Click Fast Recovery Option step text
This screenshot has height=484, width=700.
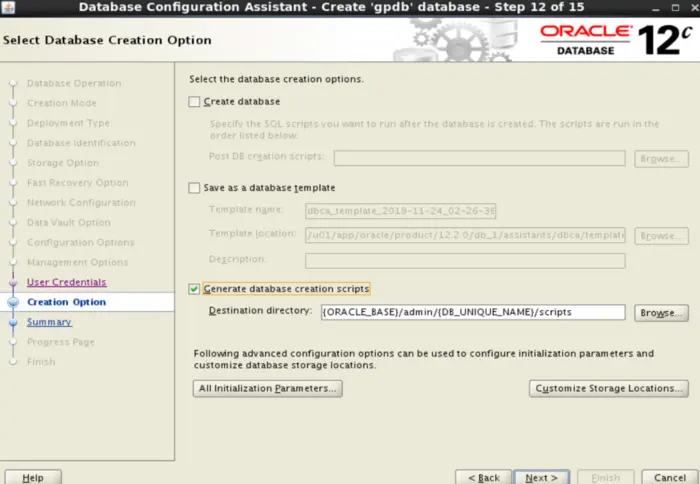coord(78,183)
